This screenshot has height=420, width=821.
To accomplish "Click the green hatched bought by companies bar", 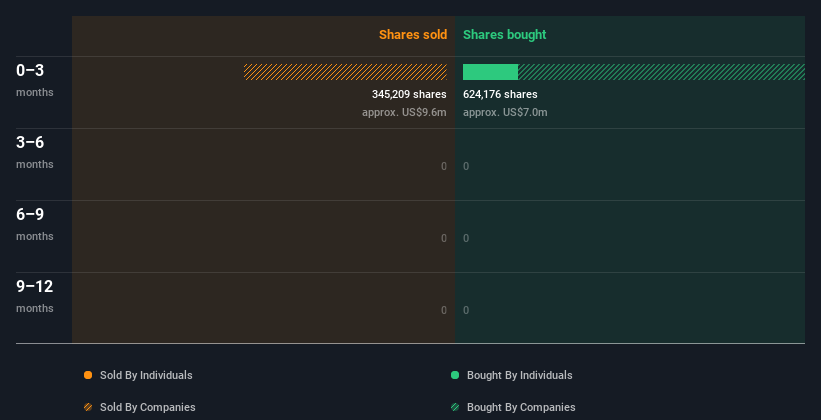I will (x=661, y=72).
